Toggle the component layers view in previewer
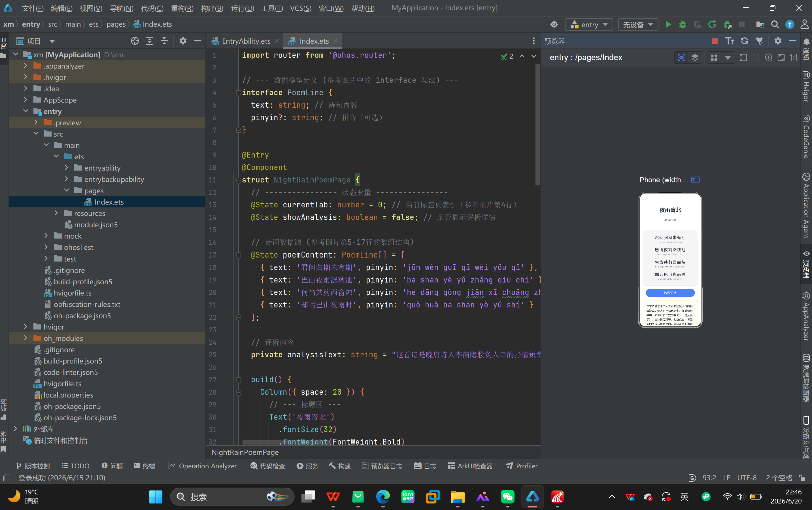 click(x=695, y=57)
